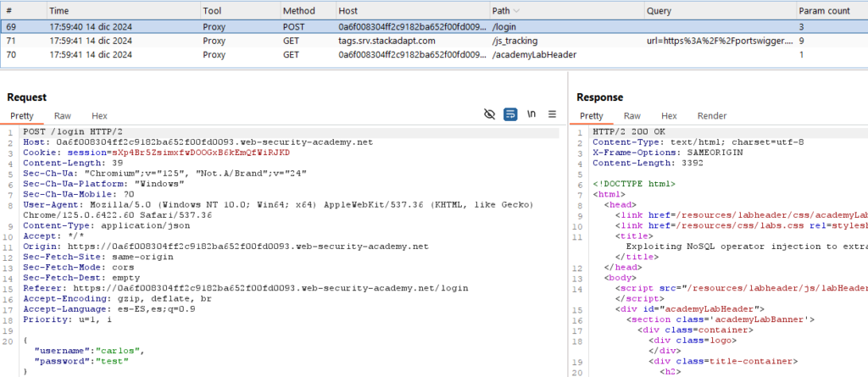Click the tags.srv.stackadapt.com host cell
Image resolution: width=868 pixels, height=377 pixels.
pyautogui.click(x=387, y=41)
